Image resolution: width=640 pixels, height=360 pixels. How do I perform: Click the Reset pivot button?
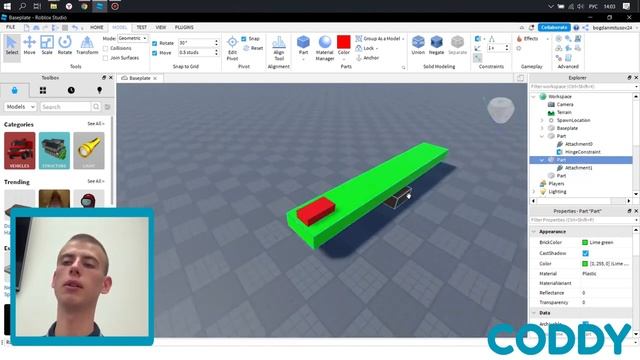point(253,48)
